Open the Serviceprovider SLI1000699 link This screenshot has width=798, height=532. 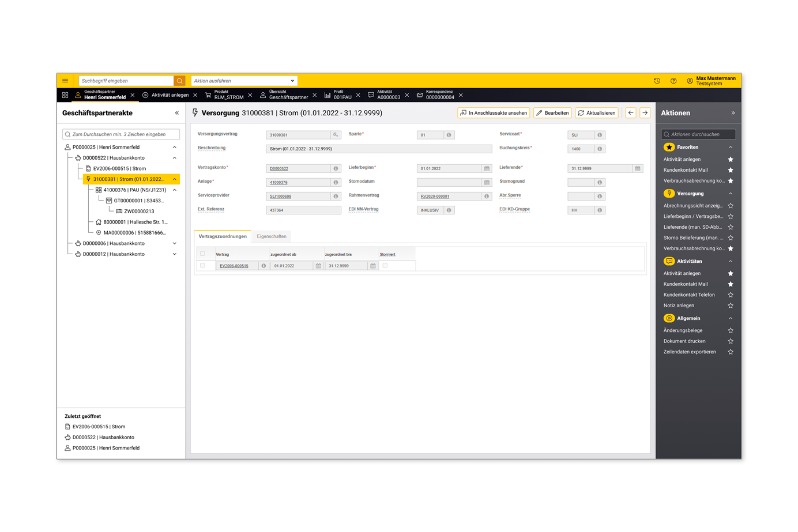280,197
